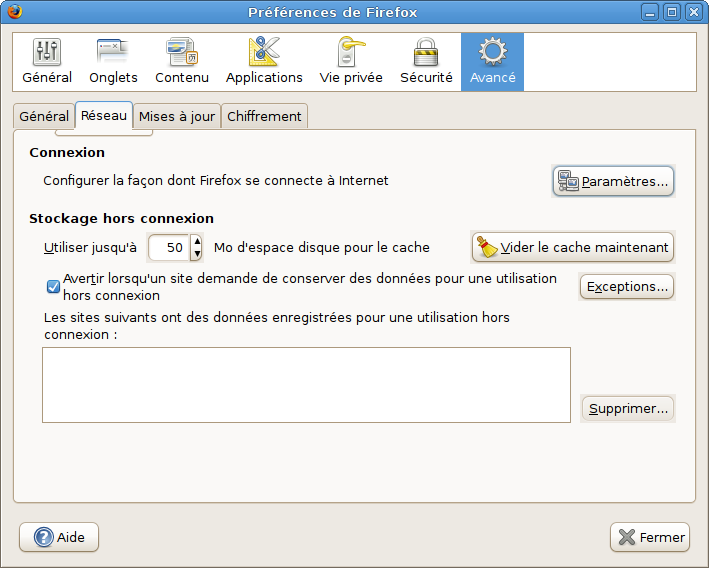Image resolution: width=709 pixels, height=568 pixels.
Task: Switch to the Mises à jour tab
Action: (177, 116)
